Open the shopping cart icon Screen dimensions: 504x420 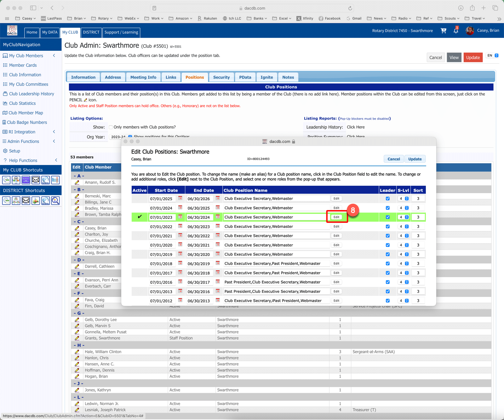click(444, 31)
